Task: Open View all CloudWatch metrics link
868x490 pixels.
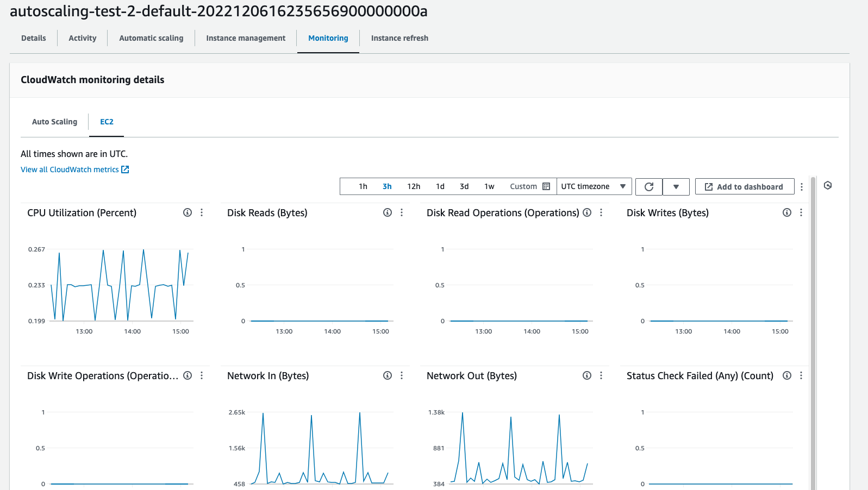Action: tap(75, 169)
